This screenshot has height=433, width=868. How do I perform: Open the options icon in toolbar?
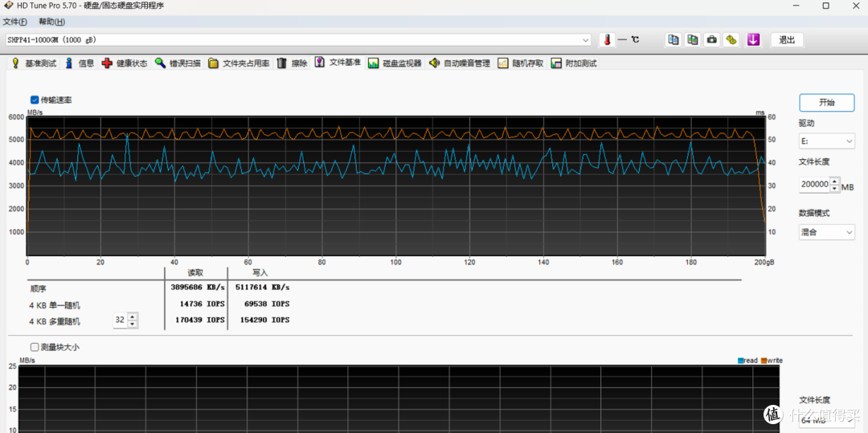732,40
